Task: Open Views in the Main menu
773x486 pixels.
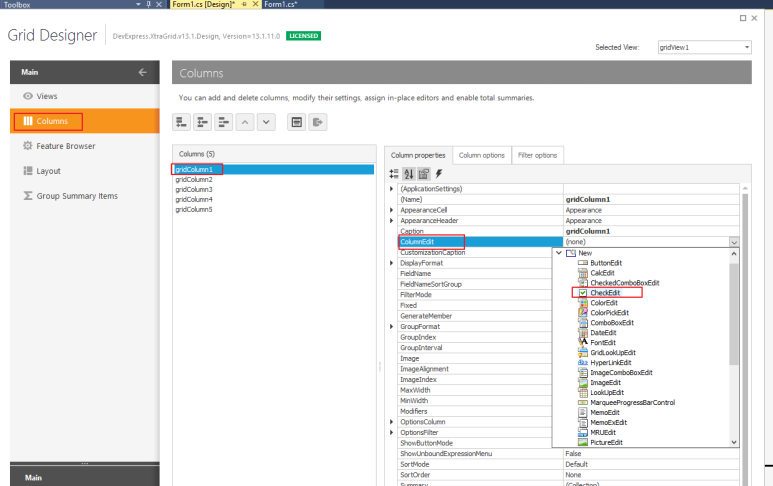Action: click(85, 96)
